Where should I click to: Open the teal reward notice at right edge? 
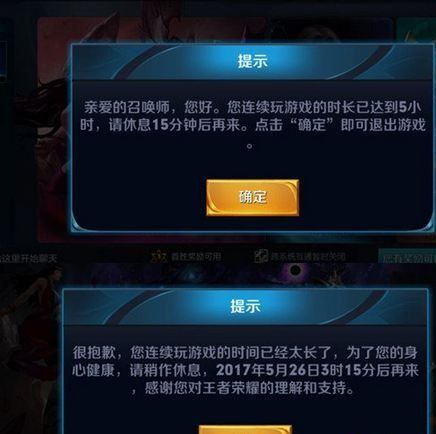[407, 258]
